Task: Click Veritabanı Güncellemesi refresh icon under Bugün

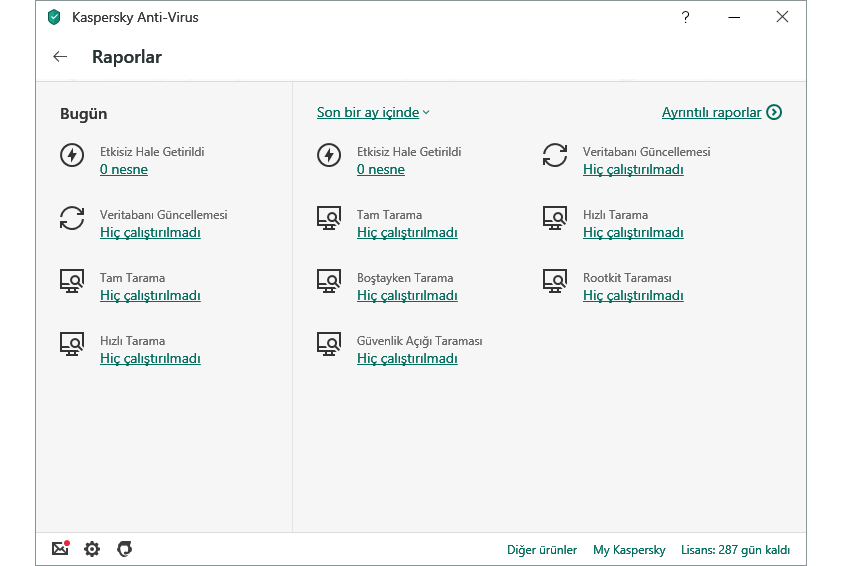Action: click(x=72, y=217)
